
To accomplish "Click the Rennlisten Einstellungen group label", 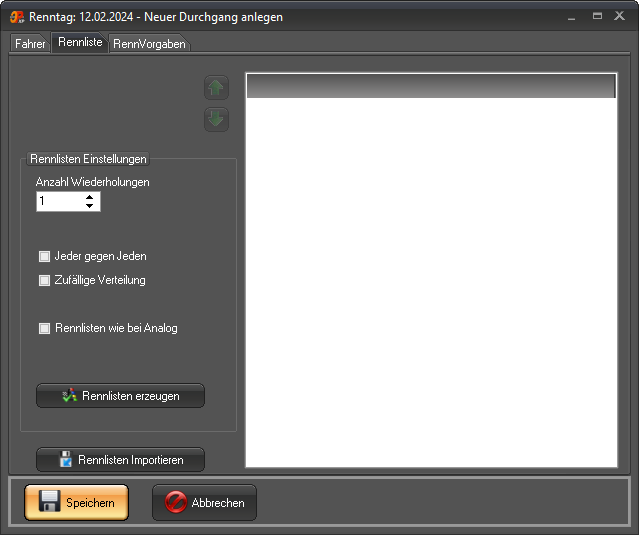I will [x=88, y=159].
